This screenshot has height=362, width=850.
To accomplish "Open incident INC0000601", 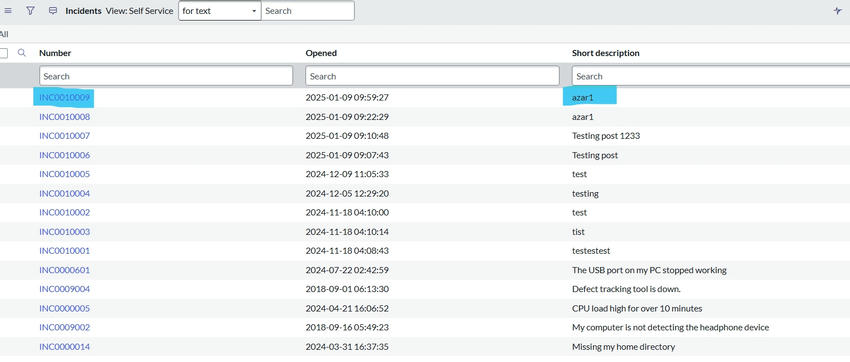I will pos(65,270).
